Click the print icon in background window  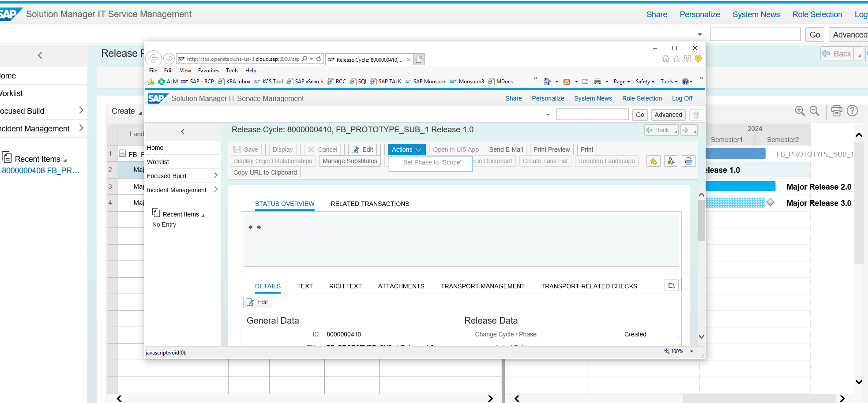(x=837, y=111)
